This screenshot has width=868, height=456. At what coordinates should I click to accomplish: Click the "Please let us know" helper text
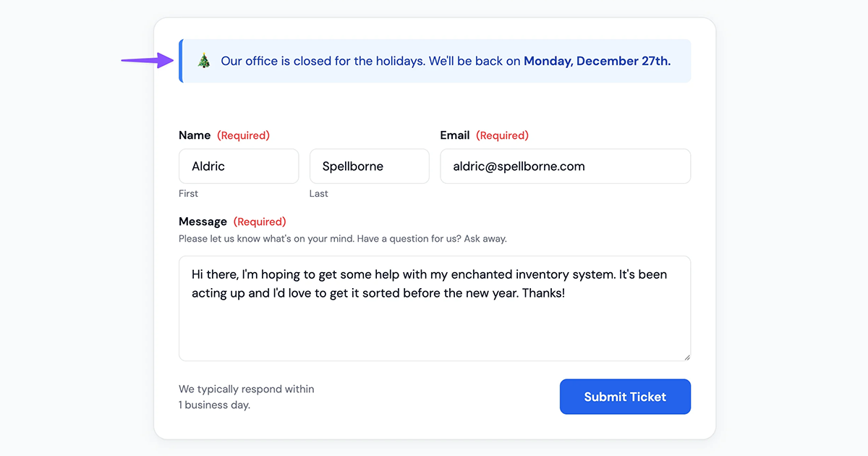[x=342, y=238]
